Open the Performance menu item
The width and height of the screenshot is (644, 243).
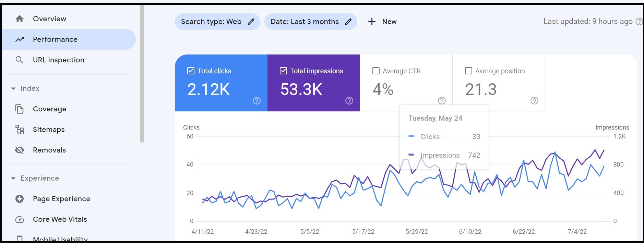[55, 39]
